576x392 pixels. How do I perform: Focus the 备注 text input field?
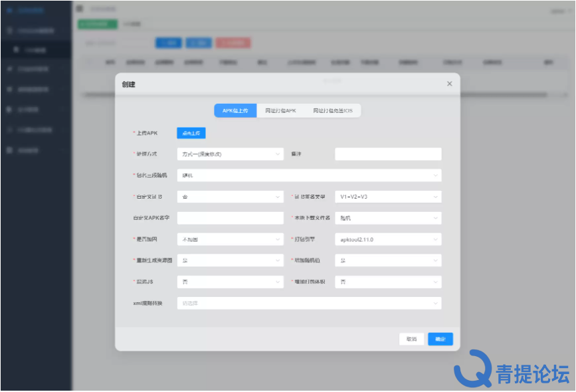(x=388, y=154)
